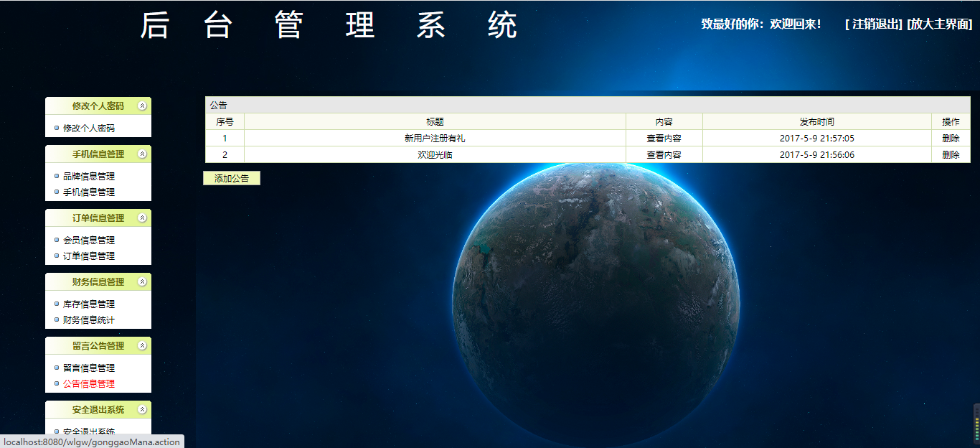Collapse the 留言公告管理 panel chevron
The image size is (980, 448).
click(x=142, y=345)
